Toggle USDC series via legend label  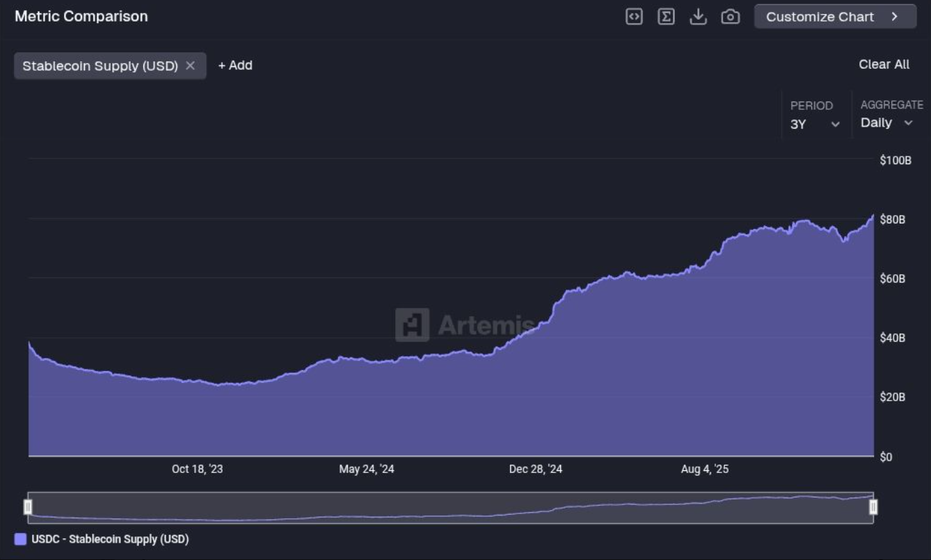click(x=110, y=539)
